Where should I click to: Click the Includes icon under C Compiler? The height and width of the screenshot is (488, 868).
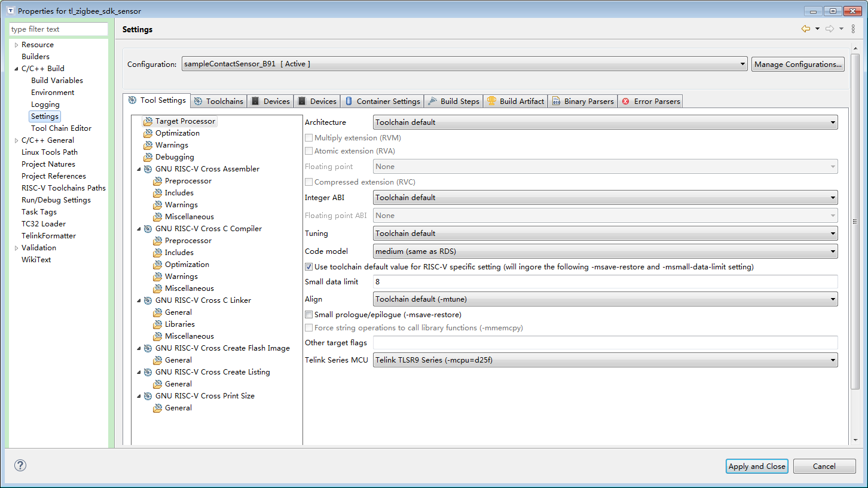[x=158, y=253]
